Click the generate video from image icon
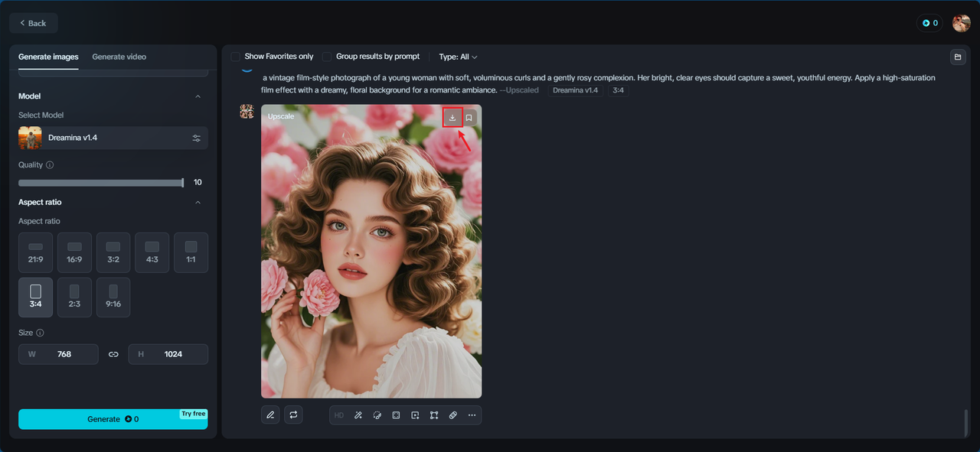The height and width of the screenshot is (452, 980). pyautogui.click(x=415, y=415)
